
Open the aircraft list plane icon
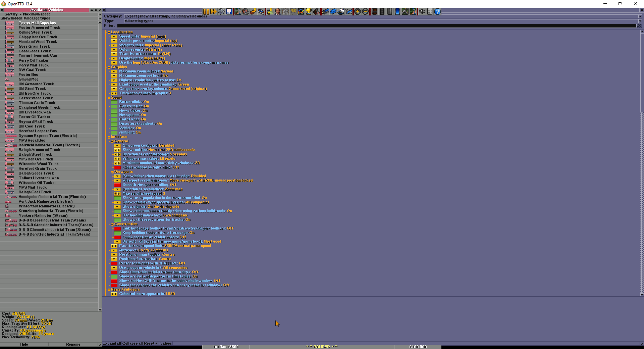coord(349,12)
